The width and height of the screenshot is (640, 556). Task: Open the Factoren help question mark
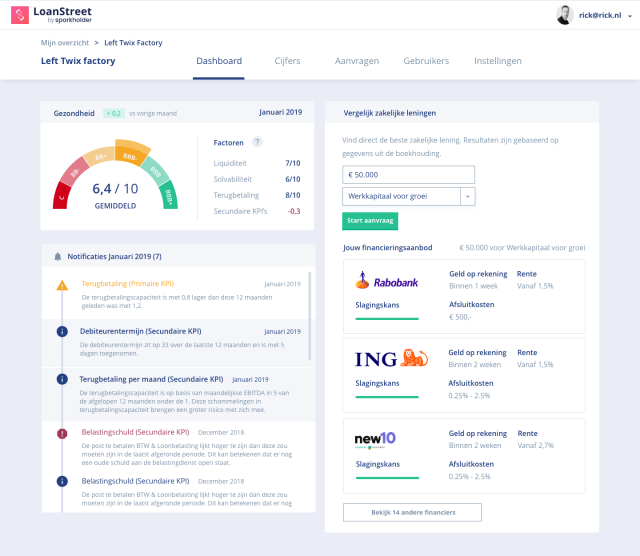pyautogui.click(x=257, y=142)
